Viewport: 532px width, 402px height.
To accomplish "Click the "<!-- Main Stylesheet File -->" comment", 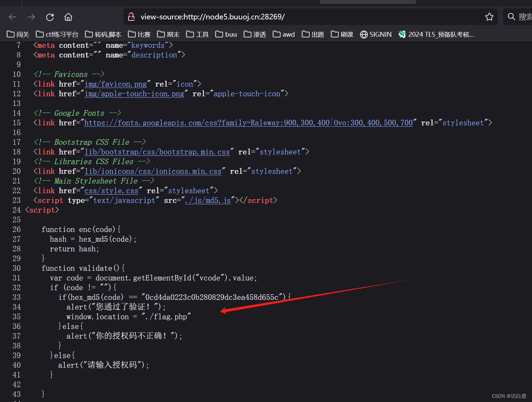I will pyautogui.click(x=94, y=181).
